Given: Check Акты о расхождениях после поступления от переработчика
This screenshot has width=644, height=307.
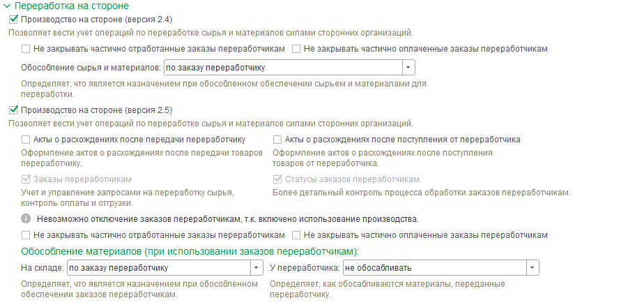Looking at the screenshot, I should click(x=277, y=140).
